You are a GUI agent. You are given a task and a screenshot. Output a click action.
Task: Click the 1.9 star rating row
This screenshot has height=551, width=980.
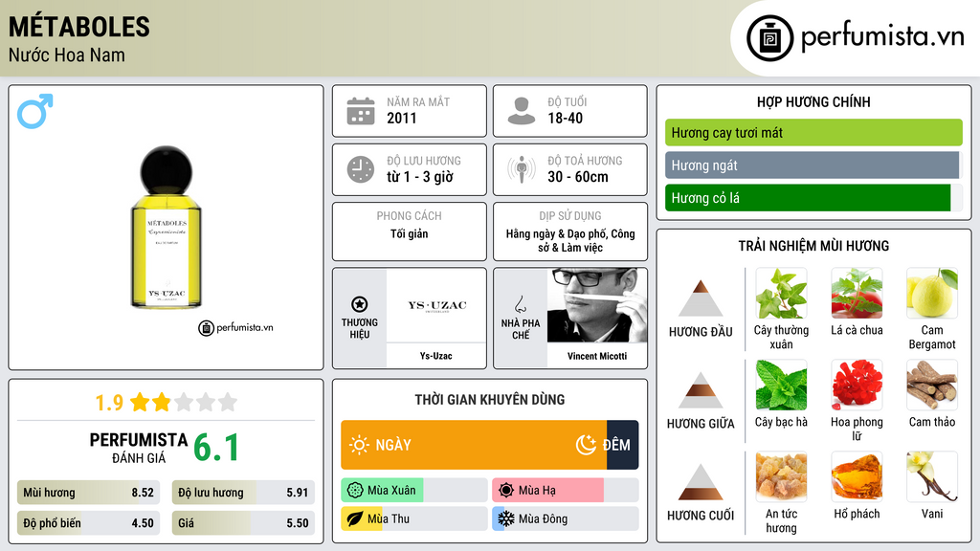[167, 403]
